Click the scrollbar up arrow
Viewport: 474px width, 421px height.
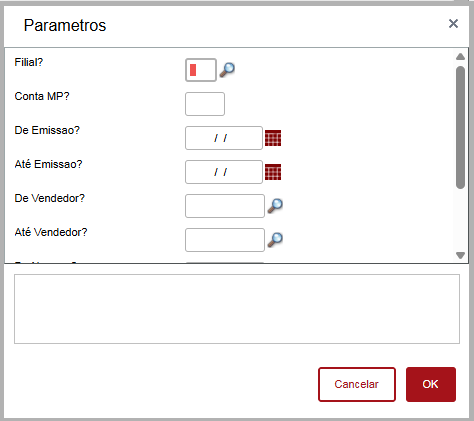460,56
